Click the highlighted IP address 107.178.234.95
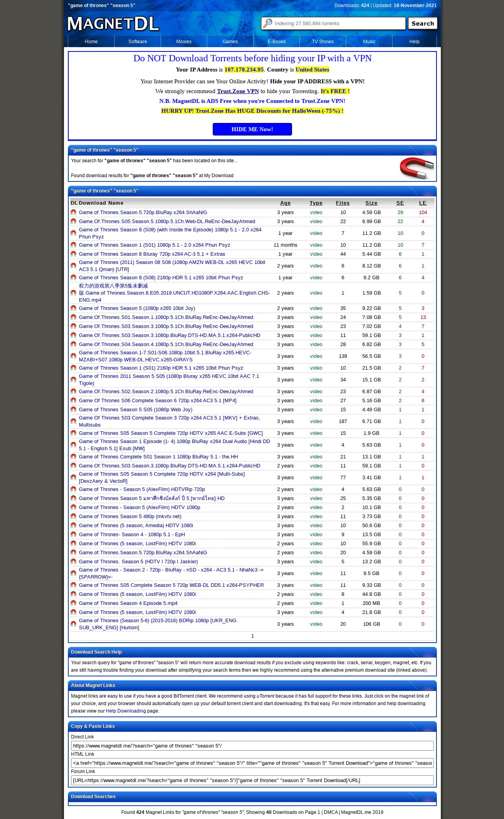Image resolution: width=504 pixels, height=819 pixels. [244, 70]
